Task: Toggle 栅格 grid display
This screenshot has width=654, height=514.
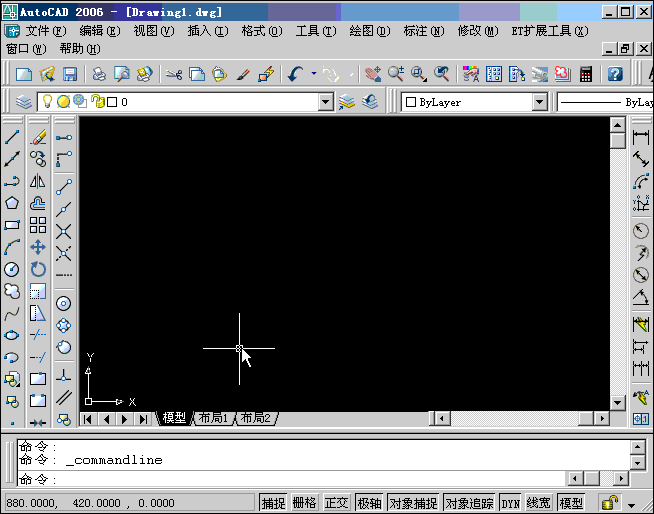Action: (305, 503)
